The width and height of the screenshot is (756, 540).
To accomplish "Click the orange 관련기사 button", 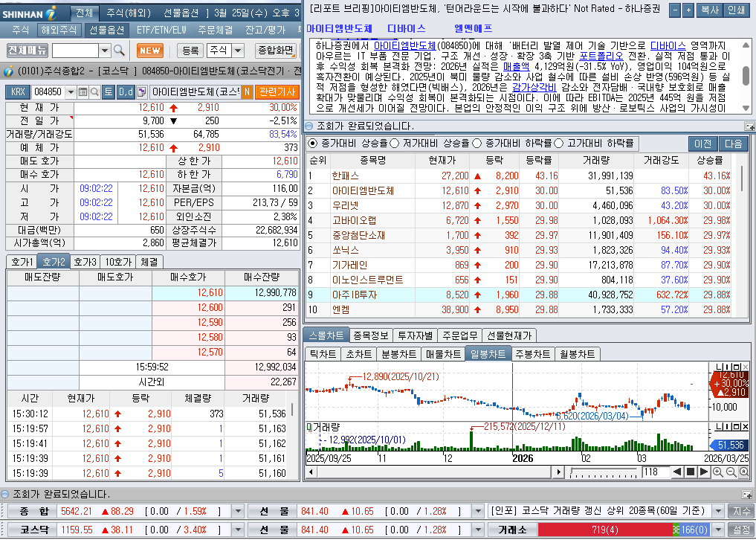I will point(277,91).
